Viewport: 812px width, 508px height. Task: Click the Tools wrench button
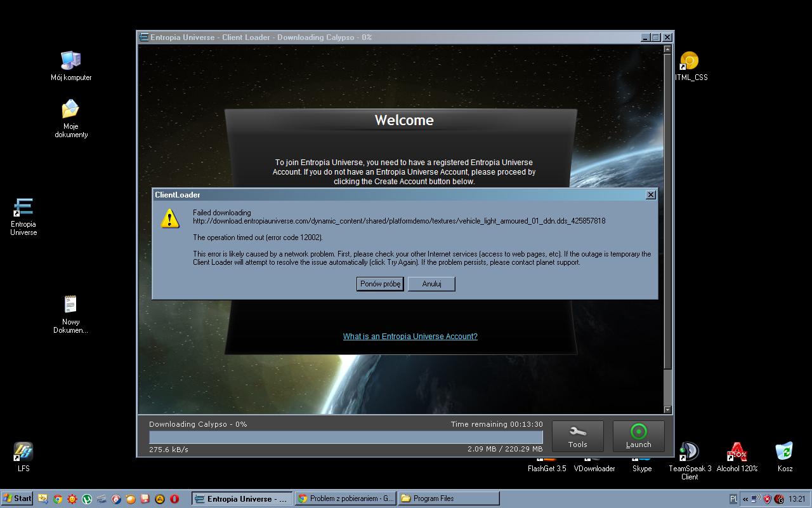(577, 436)
